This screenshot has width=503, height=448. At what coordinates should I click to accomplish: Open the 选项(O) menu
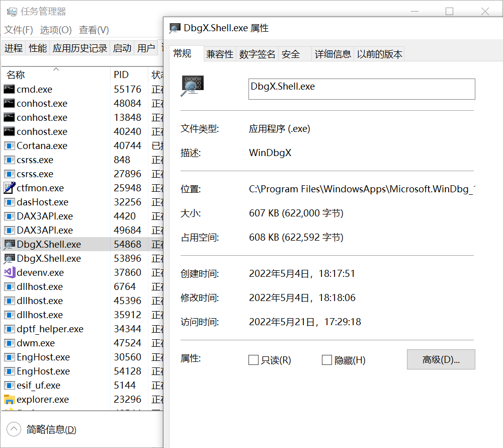pyautogui.click(x=56, y=30)
